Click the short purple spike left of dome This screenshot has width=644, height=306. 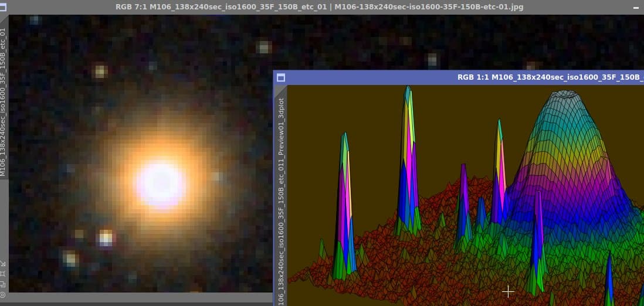[464, 203]
